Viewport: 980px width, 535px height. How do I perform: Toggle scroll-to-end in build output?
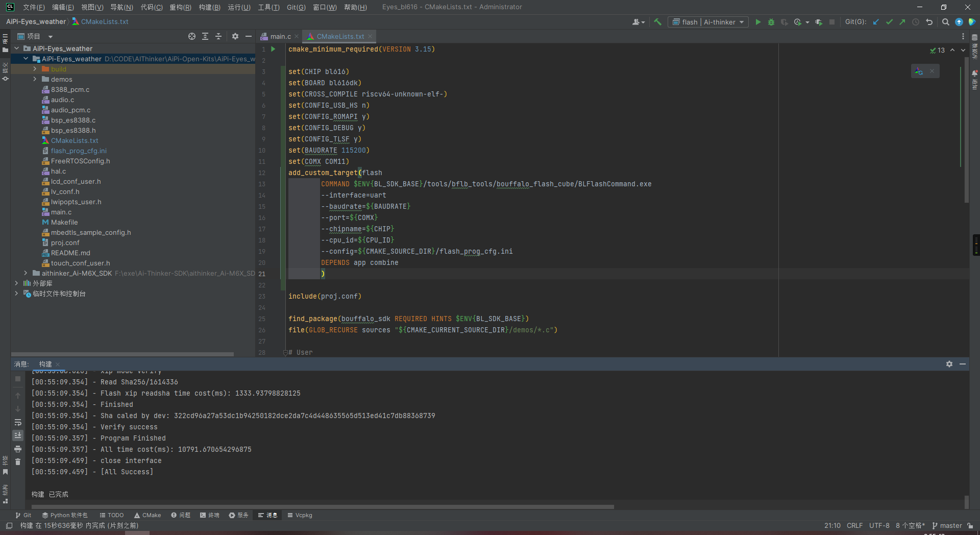[x=18, y=435]
